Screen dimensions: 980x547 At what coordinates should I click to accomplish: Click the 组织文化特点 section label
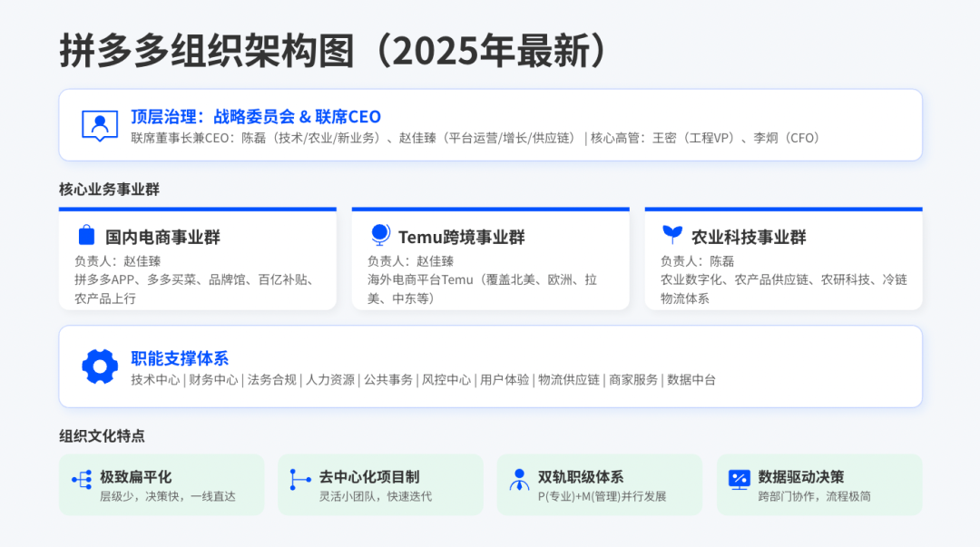click(x=102, y=435)
